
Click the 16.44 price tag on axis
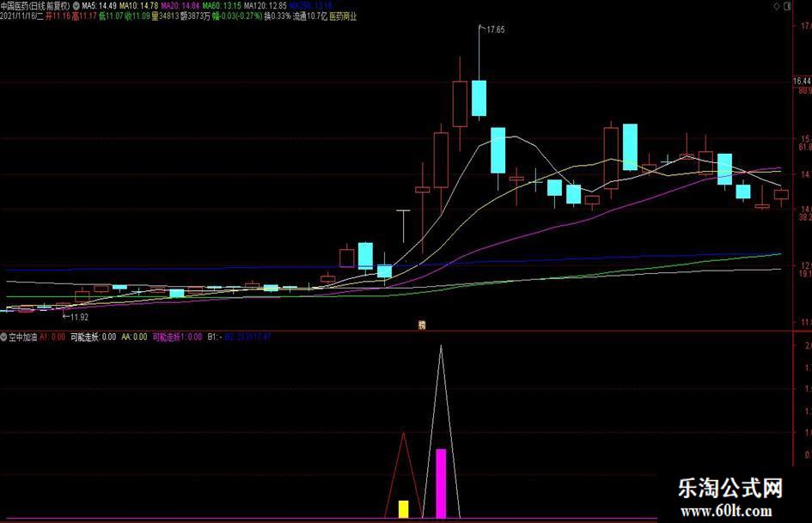[803, 82]
